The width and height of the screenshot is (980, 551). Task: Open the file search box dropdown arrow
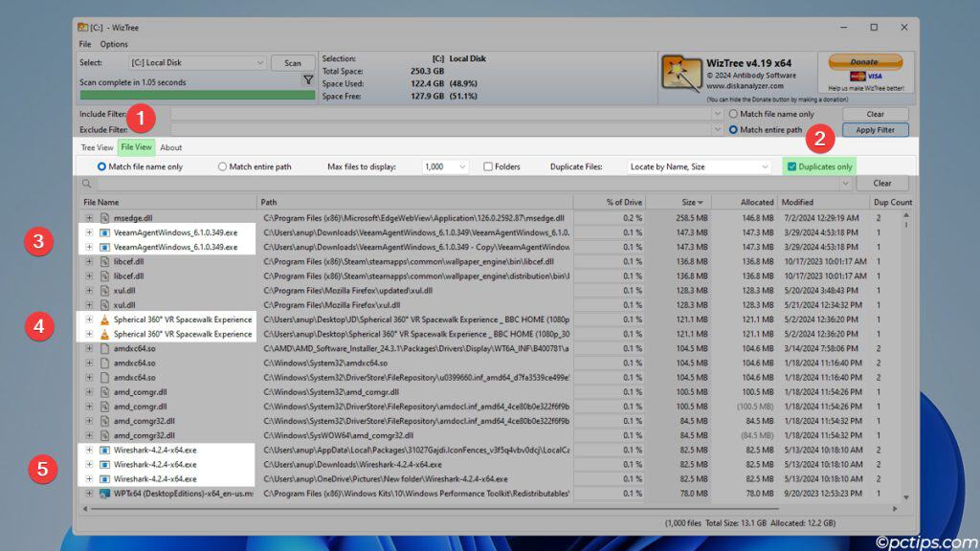pyautogui.click(x=845, y=184)
